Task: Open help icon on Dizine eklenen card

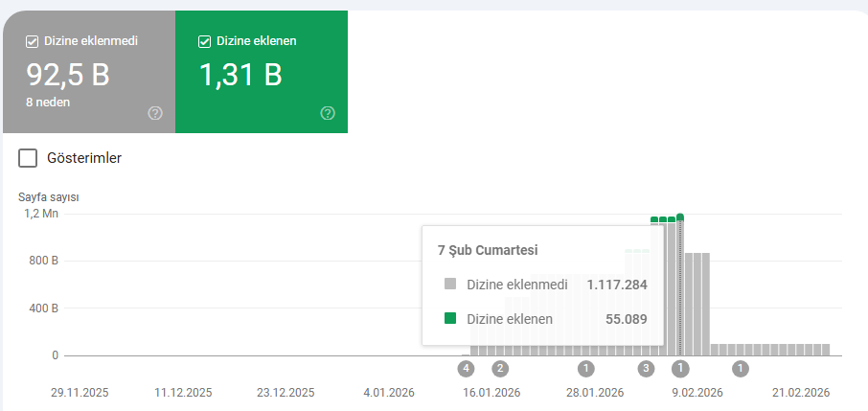Action: click(x=328, y=113)
